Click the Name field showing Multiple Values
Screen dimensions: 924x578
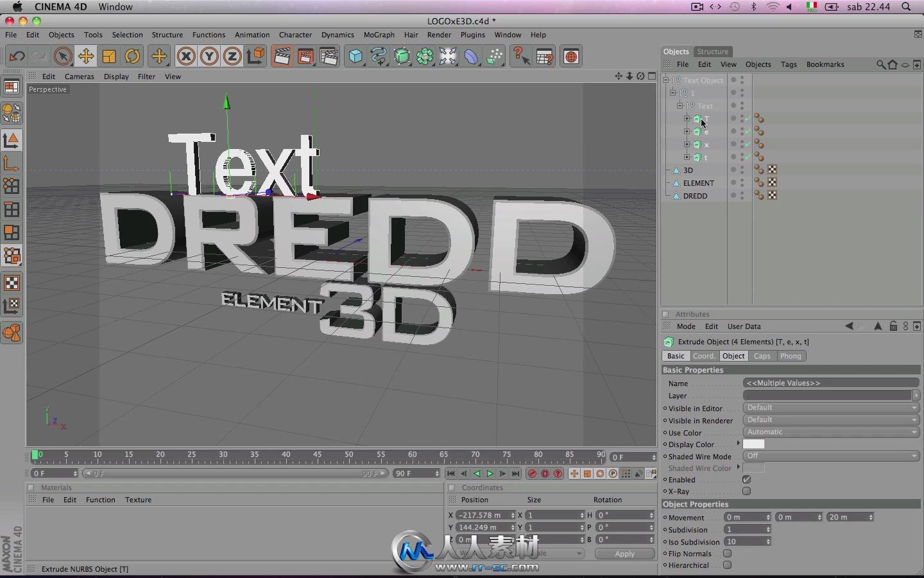(x=831, y=383)
